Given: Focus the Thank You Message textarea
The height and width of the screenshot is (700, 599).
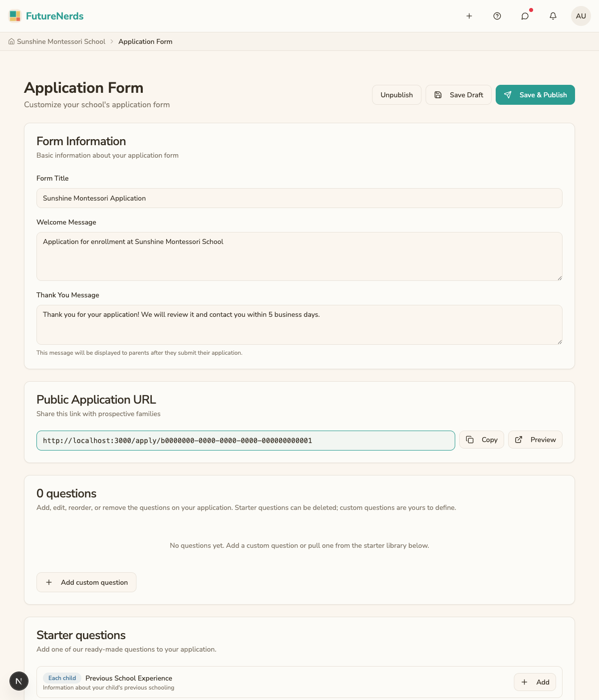Looking at the screenshot, I should [x=299, y=325].
